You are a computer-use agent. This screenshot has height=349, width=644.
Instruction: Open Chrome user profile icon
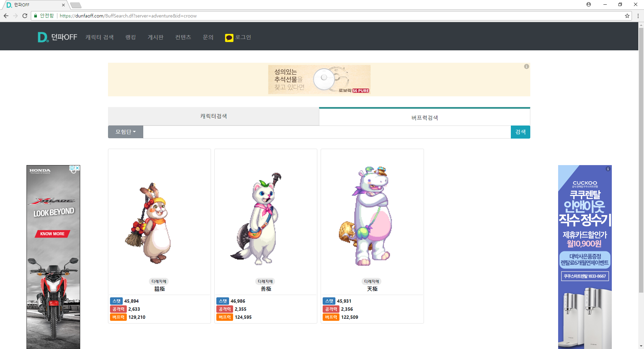point(588,5)
